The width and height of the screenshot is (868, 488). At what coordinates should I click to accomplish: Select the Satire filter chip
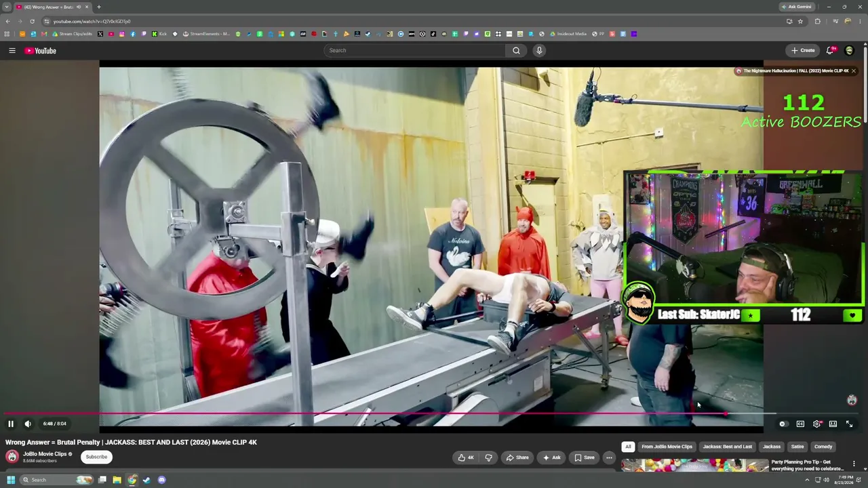tap(797, 447)
